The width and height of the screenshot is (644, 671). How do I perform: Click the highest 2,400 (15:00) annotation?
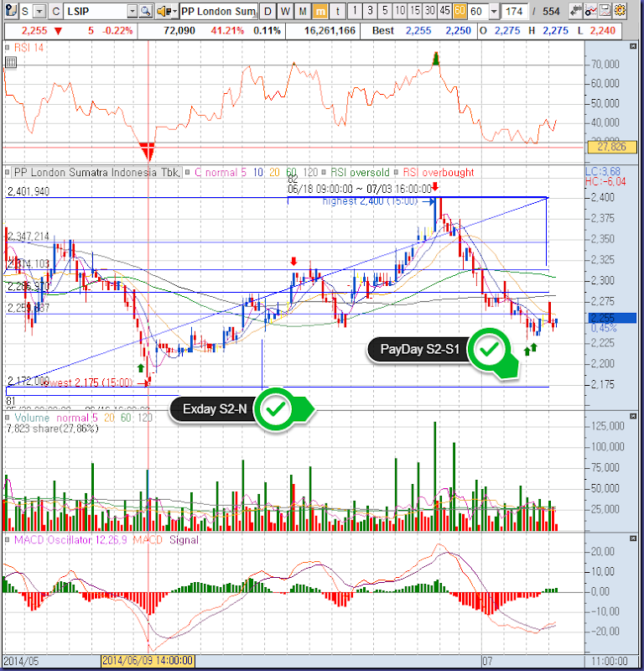(370, 201)
